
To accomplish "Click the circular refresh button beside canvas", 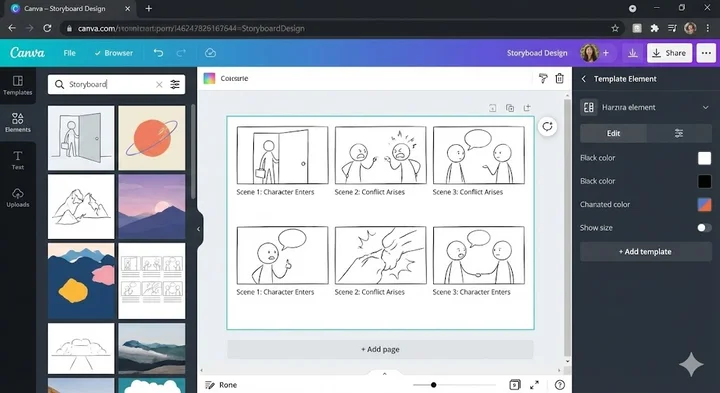I will pyautogui.click(x=547, y=126).
